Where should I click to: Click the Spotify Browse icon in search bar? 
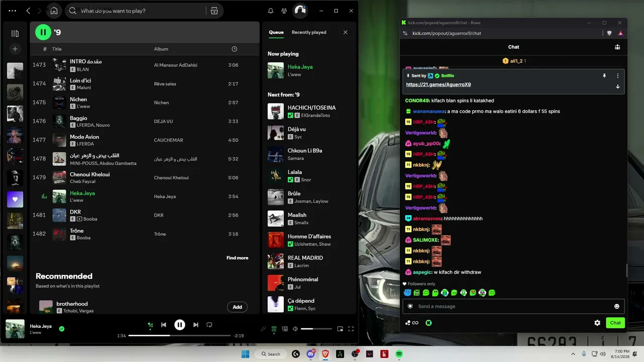click(214, 11)
